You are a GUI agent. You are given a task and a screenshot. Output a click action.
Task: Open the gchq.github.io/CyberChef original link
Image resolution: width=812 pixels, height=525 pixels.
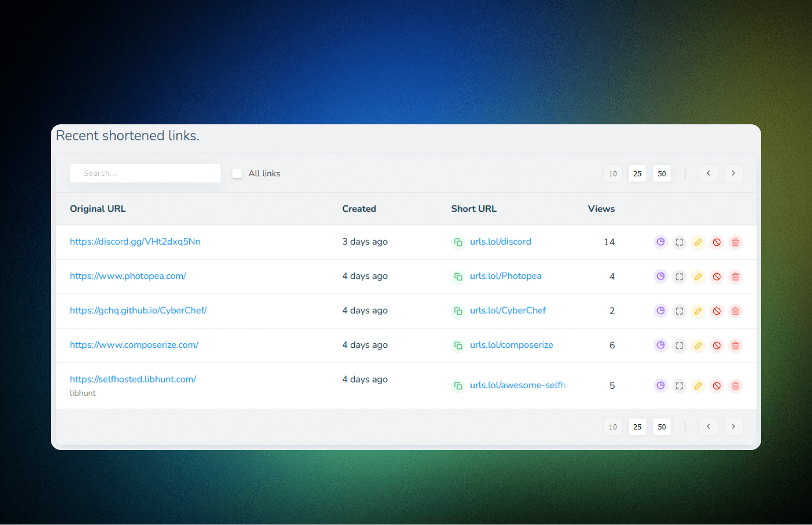[x=138, y=311]
